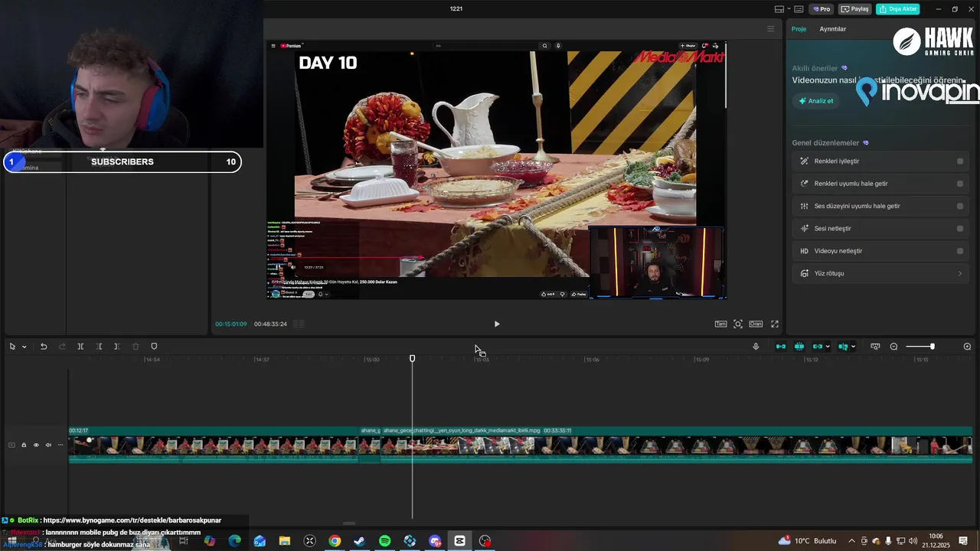Play the video preview

pos(497,324)
